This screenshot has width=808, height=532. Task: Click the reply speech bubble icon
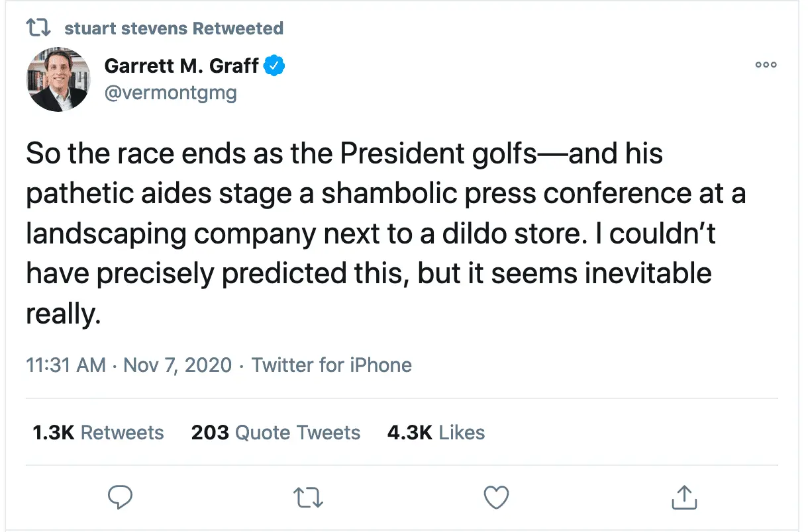coord(121,497)
